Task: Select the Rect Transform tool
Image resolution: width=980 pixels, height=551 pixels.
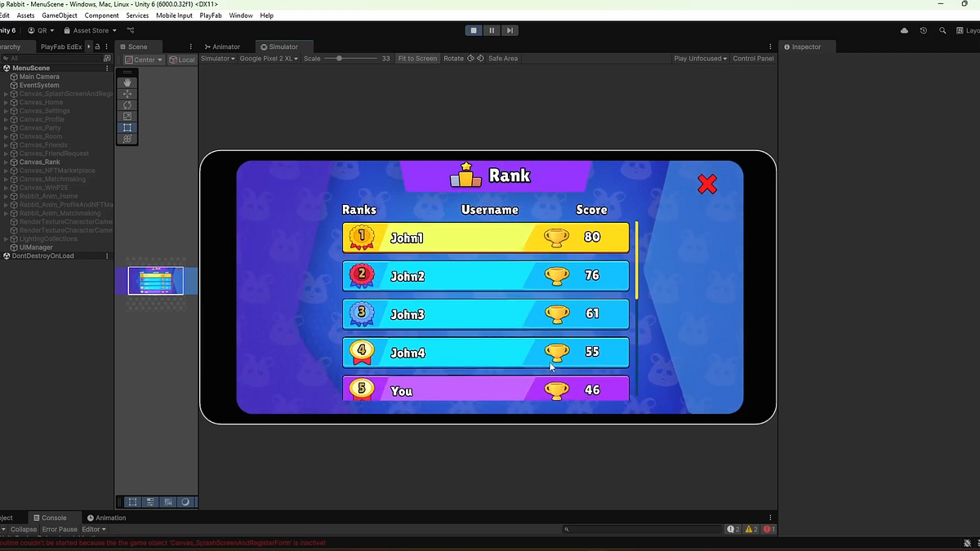Action: coord(127,127)
